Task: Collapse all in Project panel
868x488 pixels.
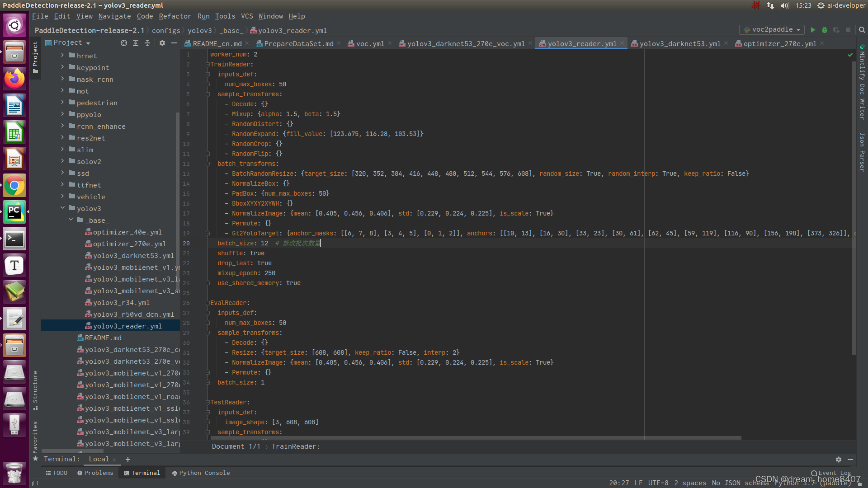Action: [x=147, y=43]
